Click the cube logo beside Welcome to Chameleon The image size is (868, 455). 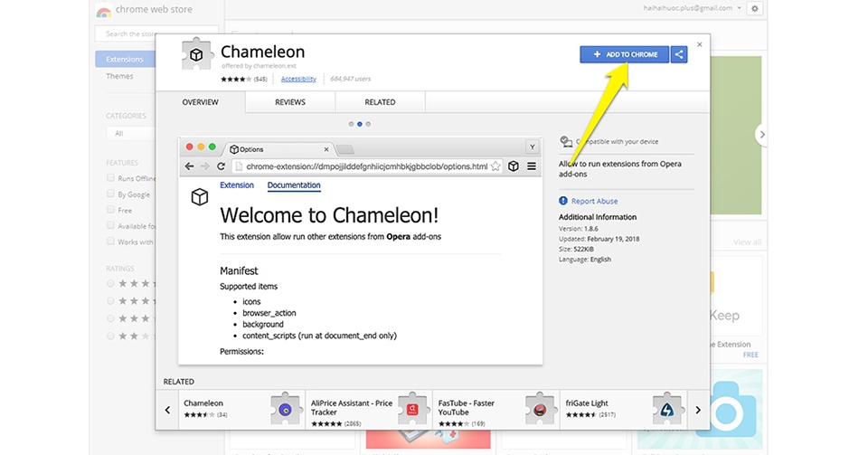[200, 197]
